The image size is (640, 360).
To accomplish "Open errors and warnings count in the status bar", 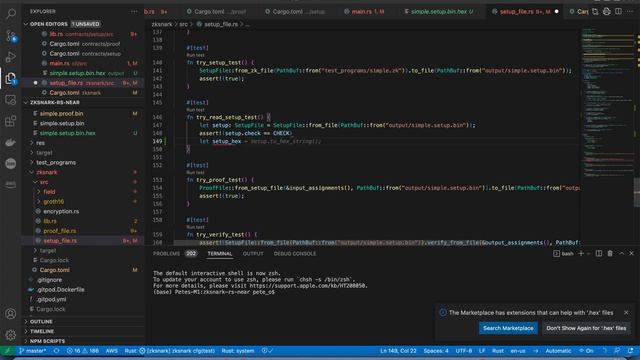I will (x=83, y=351).
